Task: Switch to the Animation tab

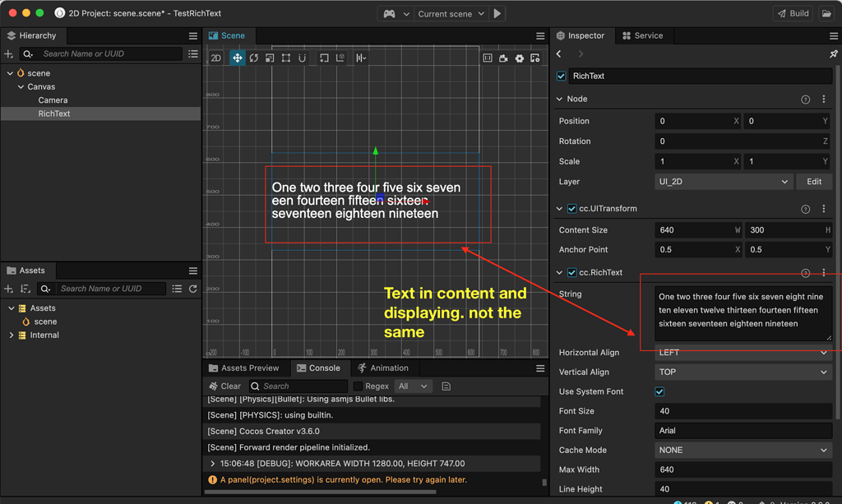Action: click(382, 368)
